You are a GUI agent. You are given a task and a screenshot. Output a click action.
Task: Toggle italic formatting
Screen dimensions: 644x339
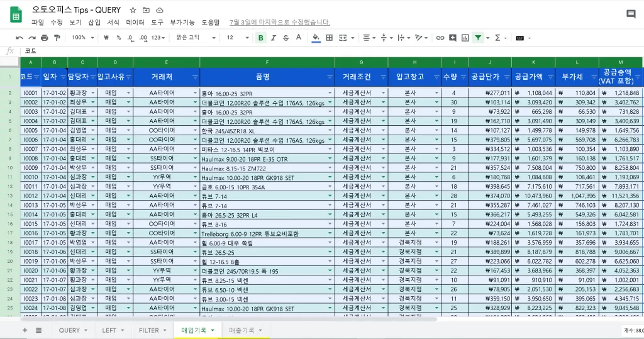tap(273, 38)
